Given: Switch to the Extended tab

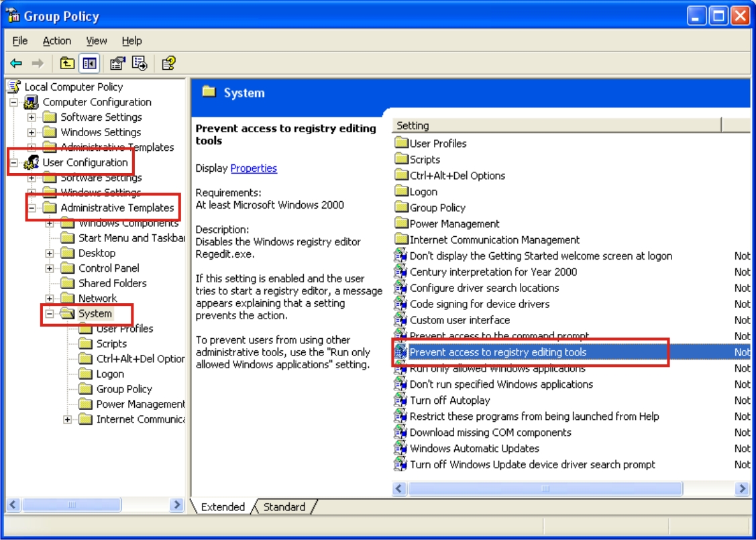Looking at the screenshot, I should (x=223, y=506).
